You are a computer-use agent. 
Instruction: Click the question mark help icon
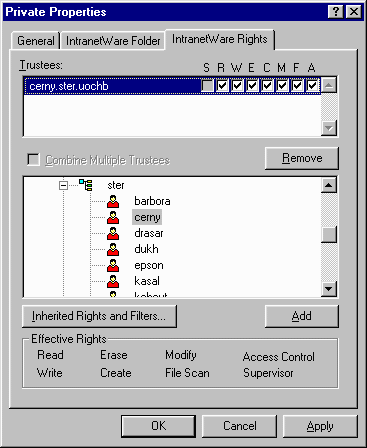pyautogui.click(x=336, y=12)
